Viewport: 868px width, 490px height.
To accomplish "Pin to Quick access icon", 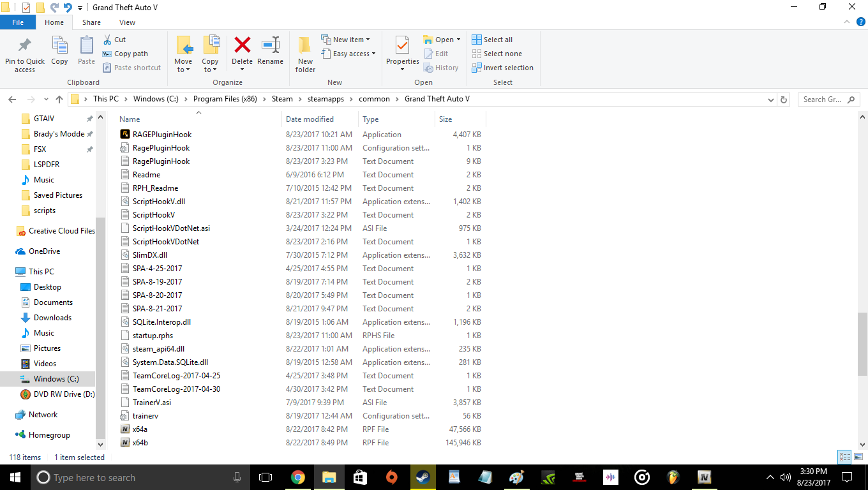I will click(x=25, y=54).
